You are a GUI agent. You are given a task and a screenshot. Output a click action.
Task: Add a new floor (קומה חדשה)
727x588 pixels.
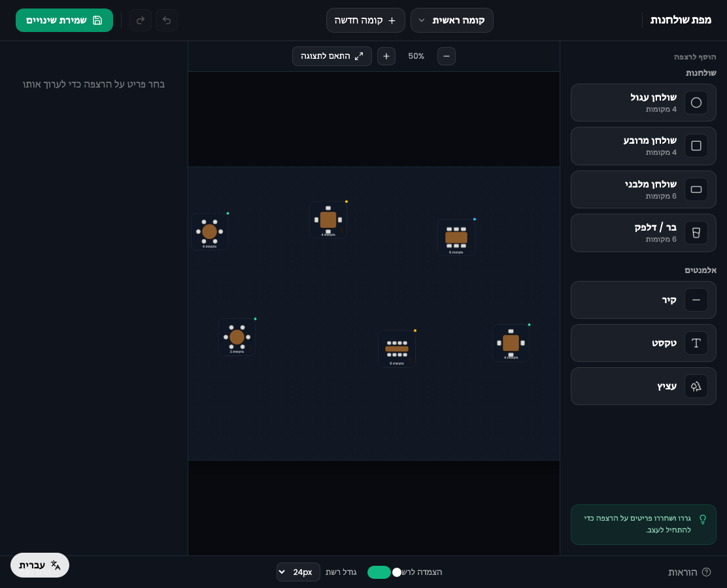[x=366, y=20]
